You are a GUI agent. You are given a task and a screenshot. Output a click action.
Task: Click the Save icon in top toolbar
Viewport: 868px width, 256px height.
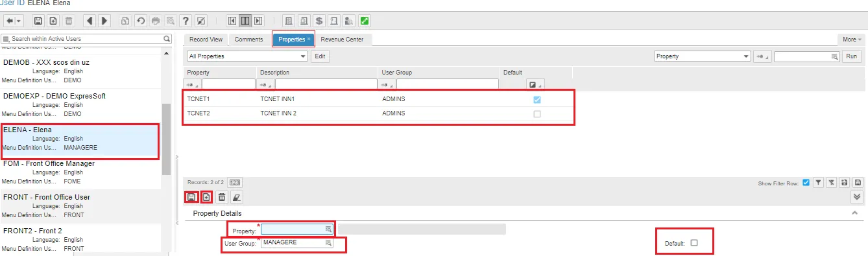pyautogui.click(x=38, y=21)
